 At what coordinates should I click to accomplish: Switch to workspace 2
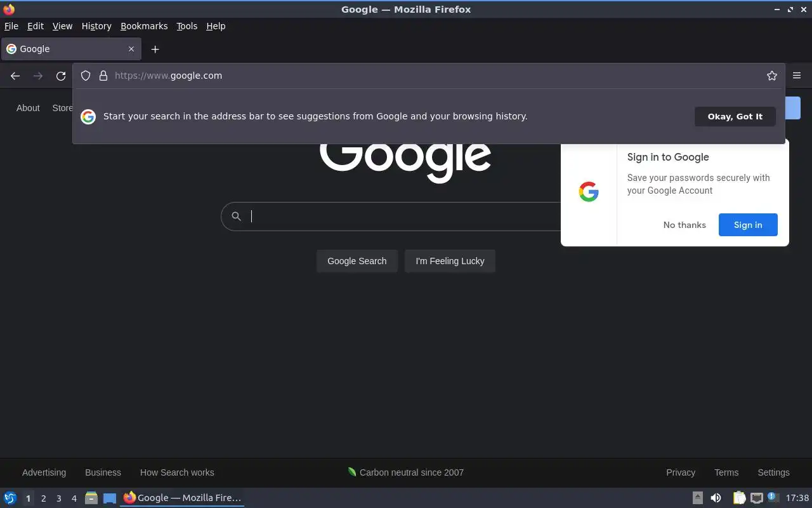click(43, 498)
